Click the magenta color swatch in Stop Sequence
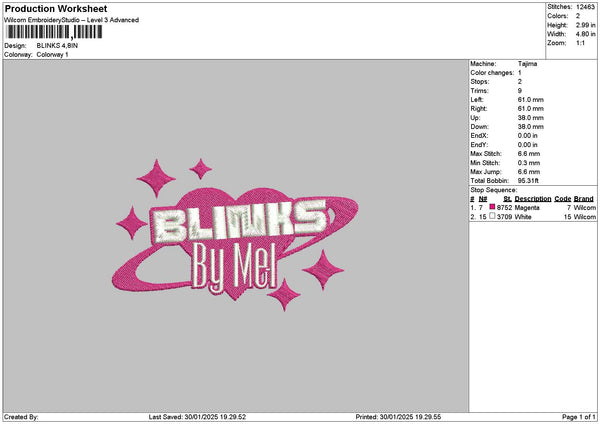This screenshot has height=424, width=600. pyautogui.click(x=492, y=207)
